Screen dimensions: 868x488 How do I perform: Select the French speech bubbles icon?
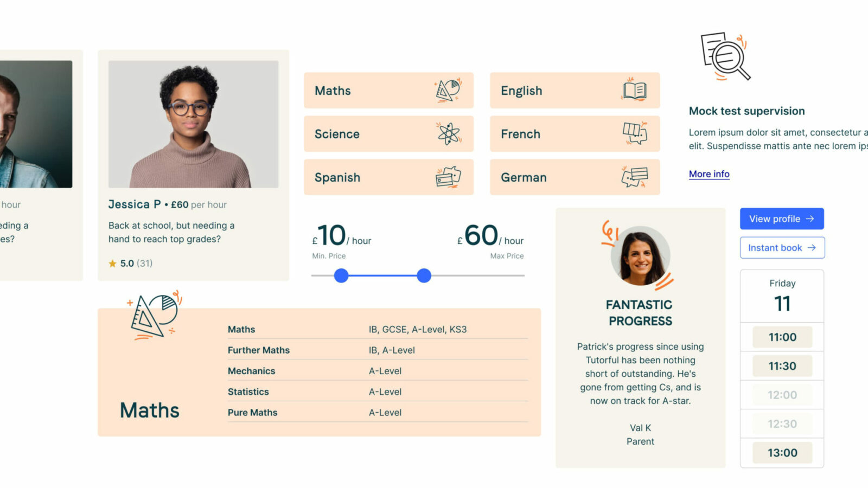[x=634, y=133]
